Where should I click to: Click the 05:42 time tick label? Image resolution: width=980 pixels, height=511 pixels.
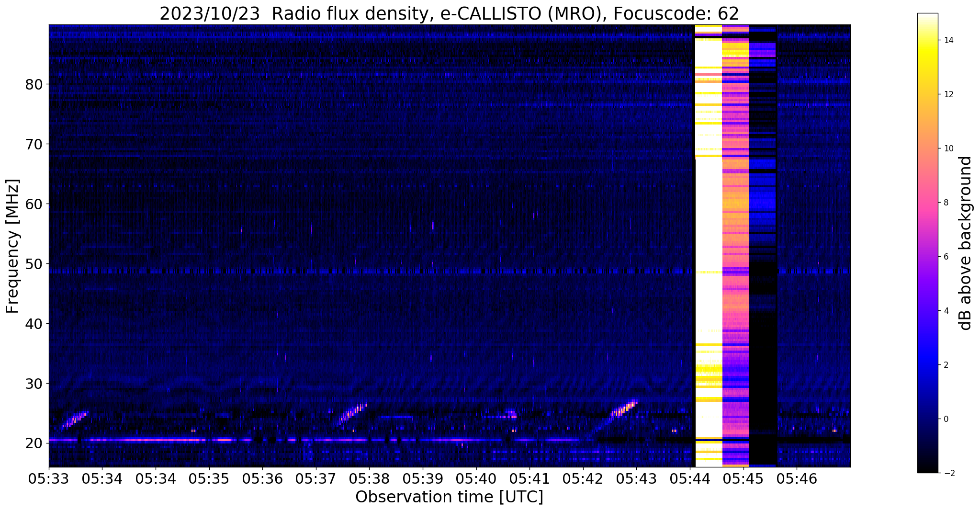pyautogui.click(x=583, y=479)
